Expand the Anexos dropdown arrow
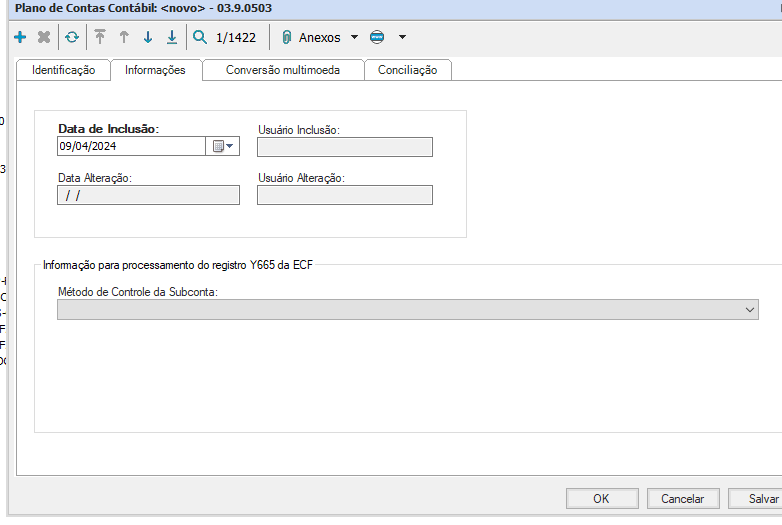The width and height of the screenshot is (782, 525). (x=354, y=37)
